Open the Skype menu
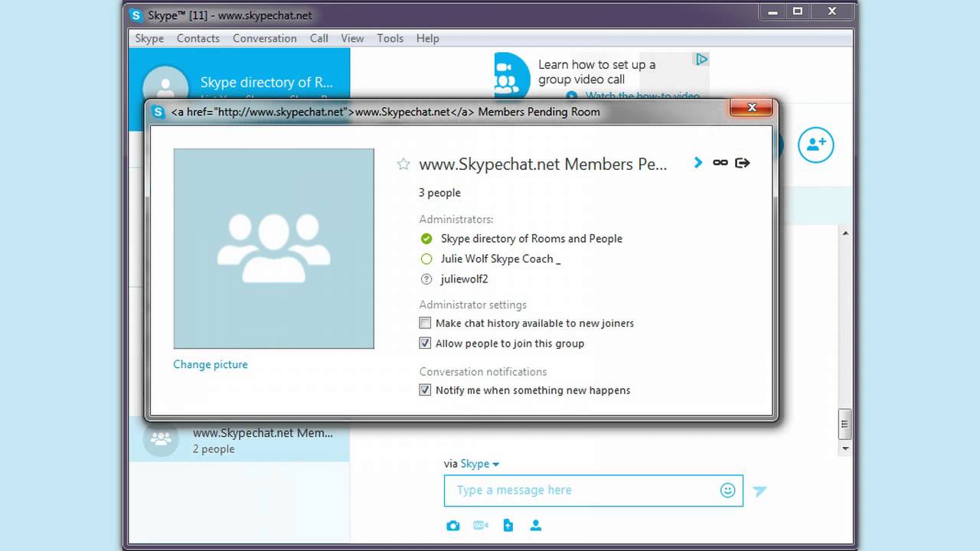 pos(149,38)
